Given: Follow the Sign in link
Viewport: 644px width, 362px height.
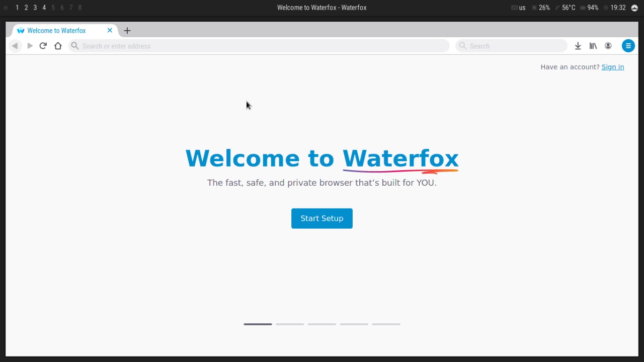Looking at the screenshot, I should [613, 67].
